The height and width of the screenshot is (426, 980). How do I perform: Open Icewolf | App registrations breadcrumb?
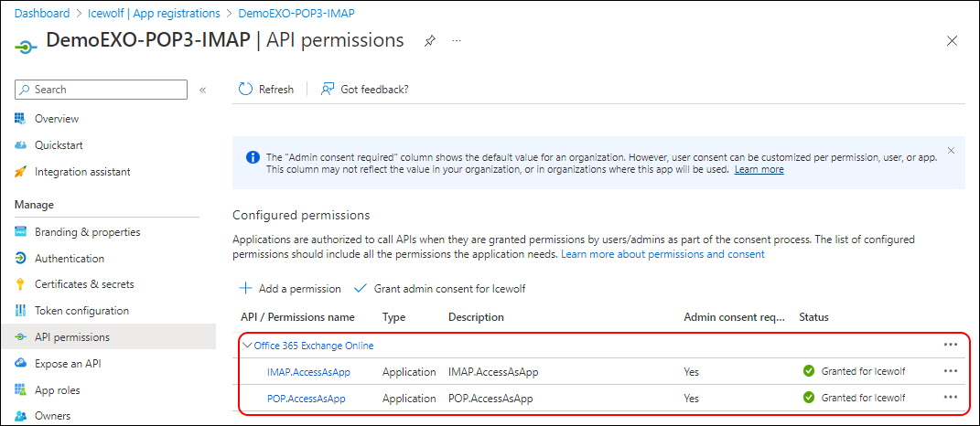pyautogui.click(x=154, y=13)
